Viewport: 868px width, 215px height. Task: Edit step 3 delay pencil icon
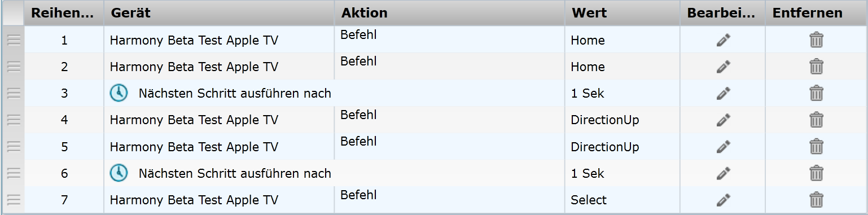pos(724,93)
